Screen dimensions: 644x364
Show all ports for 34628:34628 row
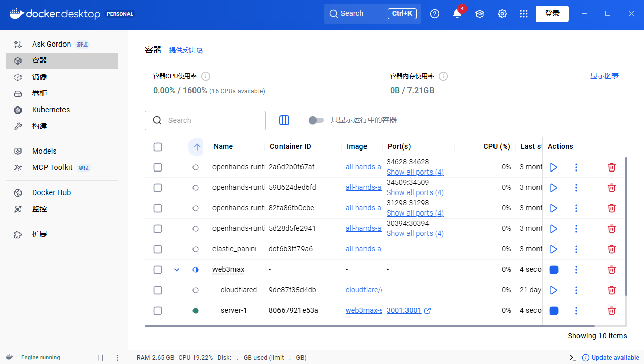click(415, 172)
